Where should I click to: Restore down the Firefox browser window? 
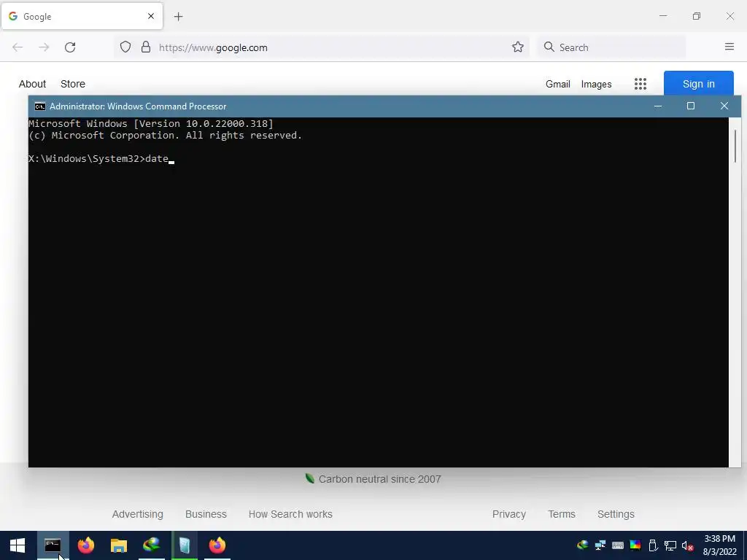coord(697,16)
